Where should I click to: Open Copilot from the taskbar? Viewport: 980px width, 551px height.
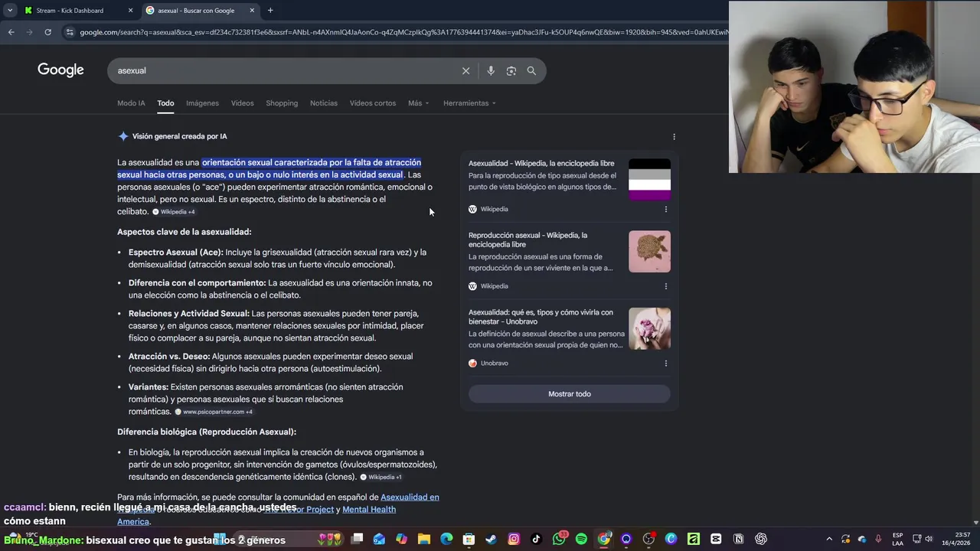(401, 539)
